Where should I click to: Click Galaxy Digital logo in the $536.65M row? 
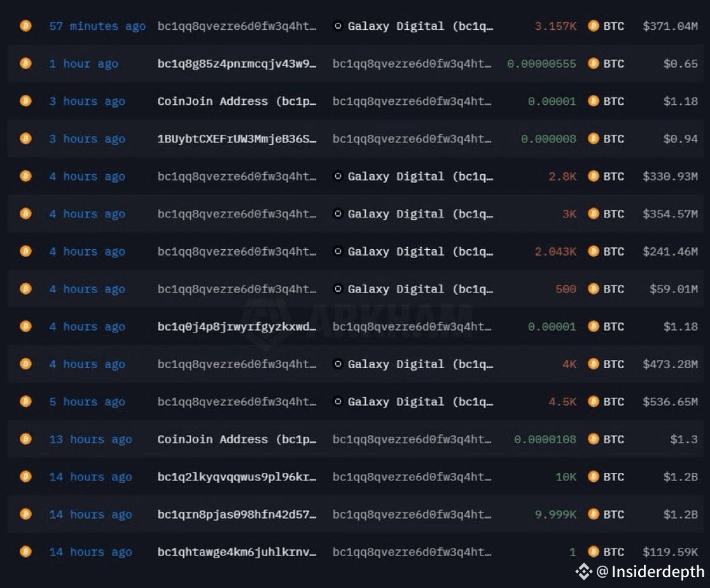(x=337, y=401)
